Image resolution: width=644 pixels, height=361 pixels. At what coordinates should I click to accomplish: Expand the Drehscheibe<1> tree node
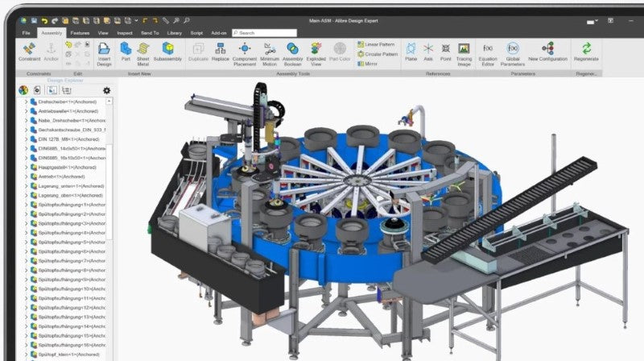coord(25,102)
